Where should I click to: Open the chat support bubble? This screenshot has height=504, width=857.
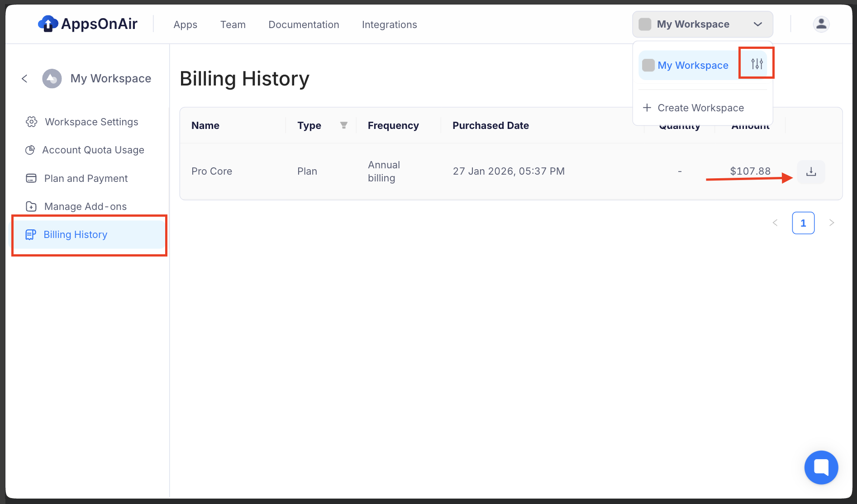click(x=821, y=467)
